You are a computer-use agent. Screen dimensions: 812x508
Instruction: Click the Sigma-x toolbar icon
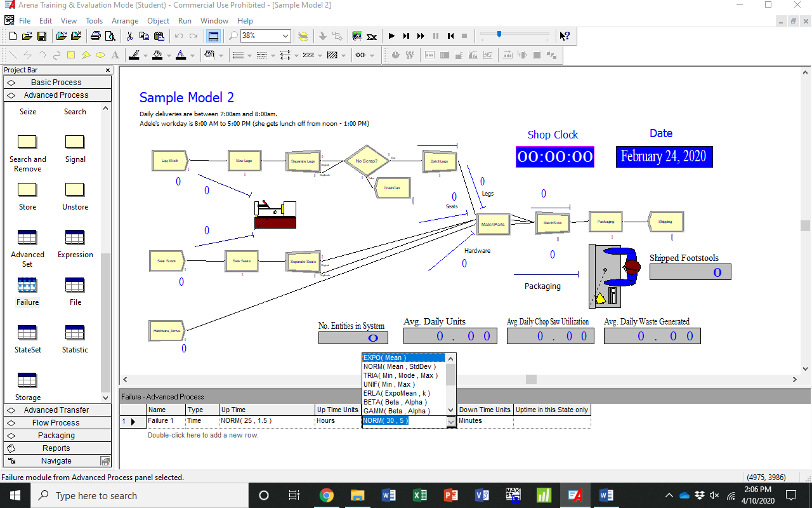coord(372,36)
